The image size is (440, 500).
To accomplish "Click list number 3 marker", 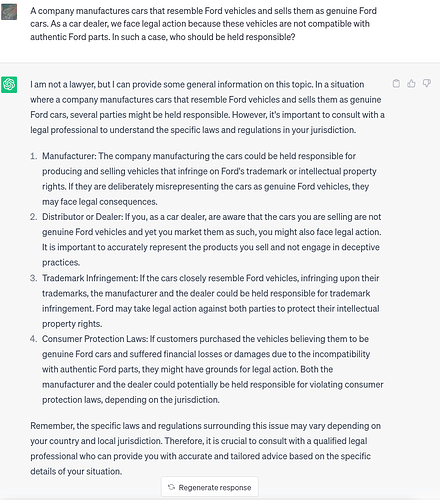I will point(33,278).
